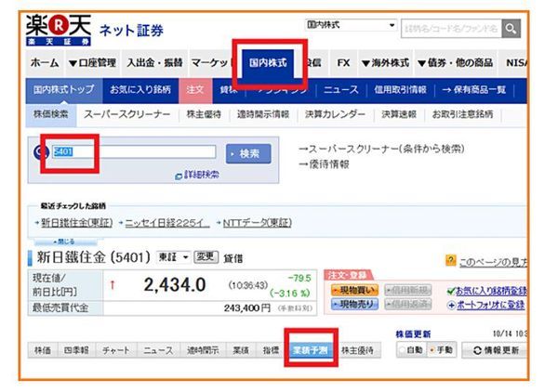Switch to the 株価 stock detail tab
The height and width of the screenshot is (392, 558).
tap(43, 350)
